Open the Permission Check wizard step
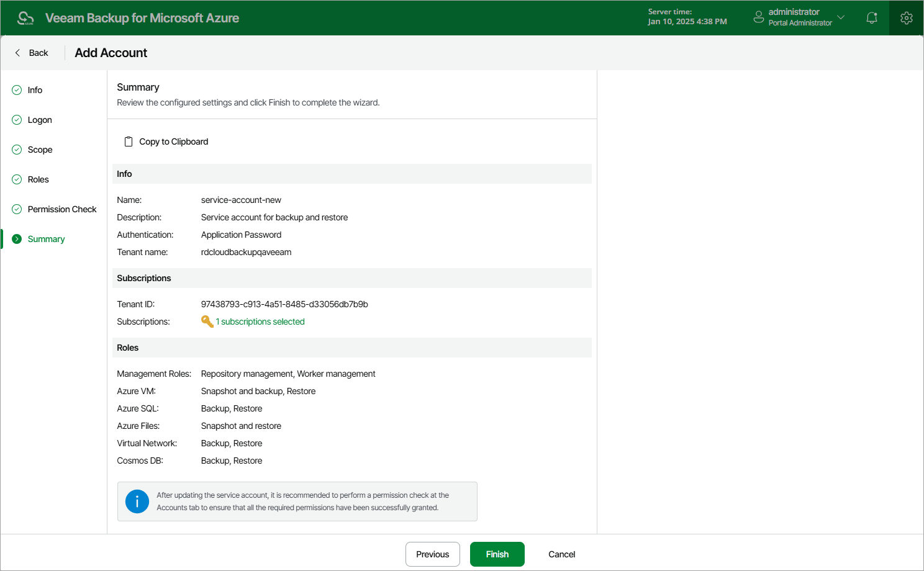This screenshot has height=571, width=924. [x=62, y=209]
